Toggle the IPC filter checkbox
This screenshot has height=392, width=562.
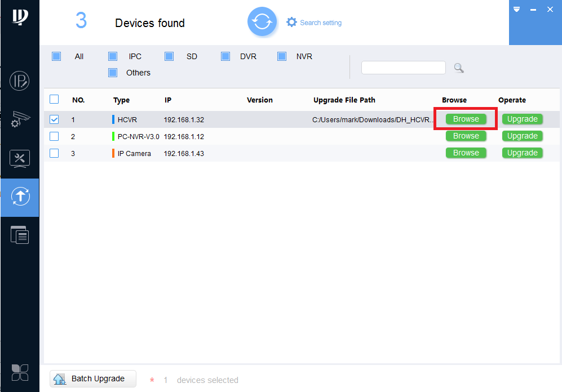pyautogui.click(x=113, y=56)
